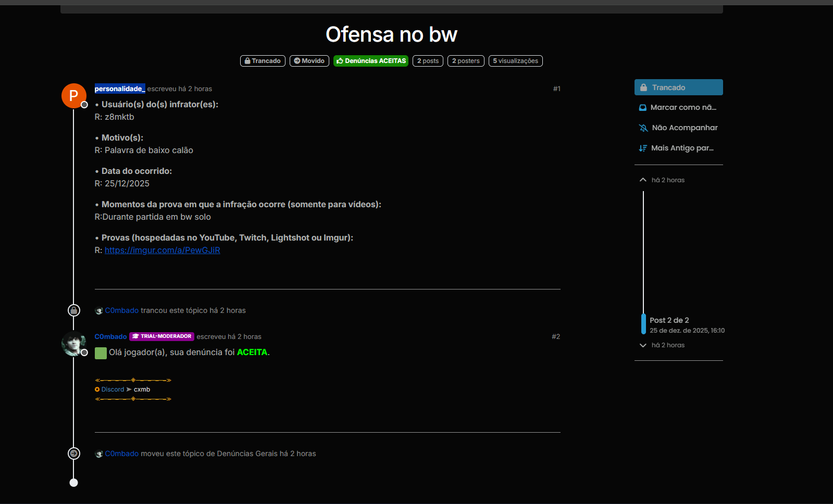Click the ACEITA green text in reply

click(x=252, y=352)
